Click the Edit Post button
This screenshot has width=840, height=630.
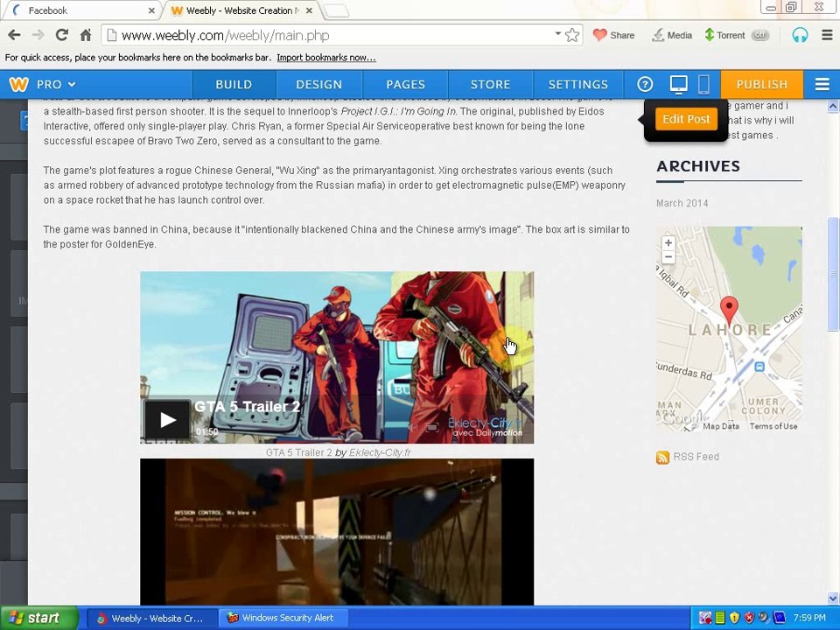coord(686,119)
